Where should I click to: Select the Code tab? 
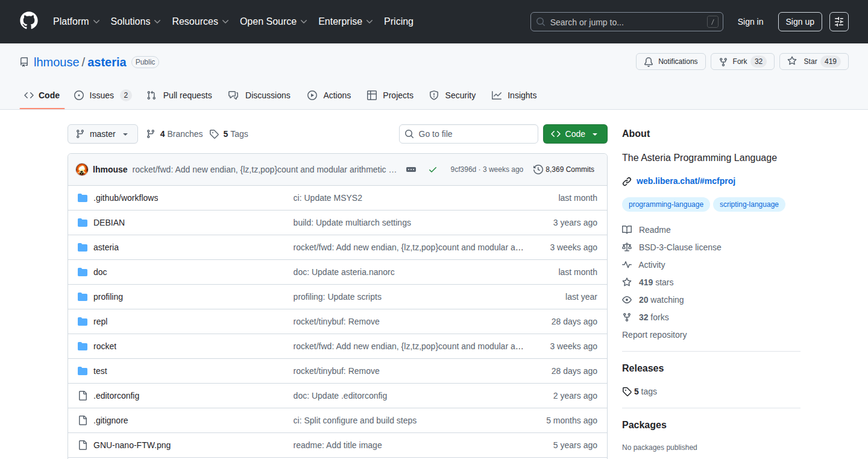point(42,95)
